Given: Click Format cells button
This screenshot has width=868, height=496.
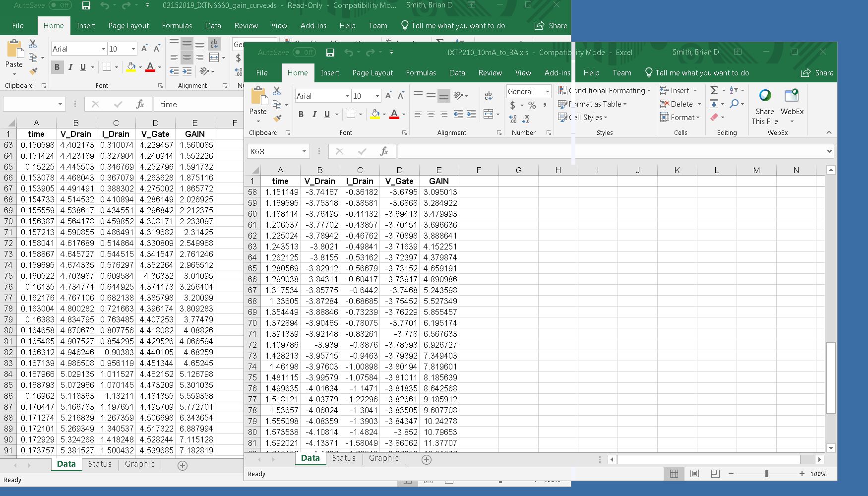Looking at the screenshot, I should 680,117.
